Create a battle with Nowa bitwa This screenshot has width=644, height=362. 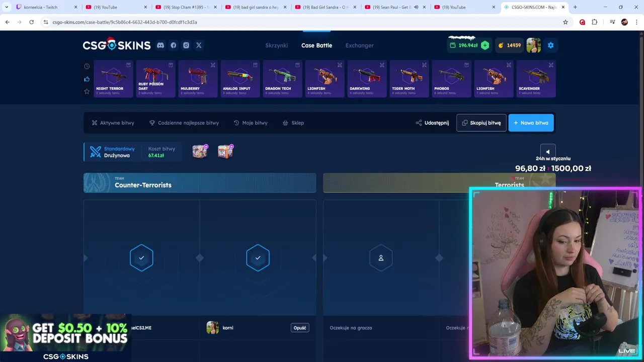point(531,123)
